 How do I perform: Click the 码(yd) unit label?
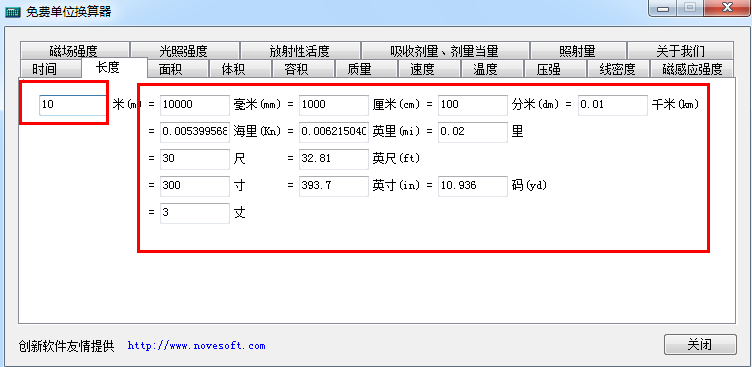(x=529, y=186)
